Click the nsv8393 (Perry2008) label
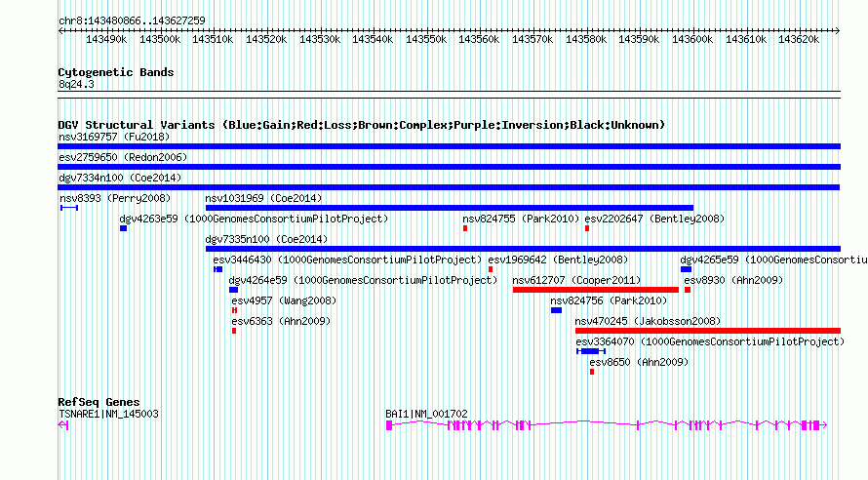 115,198
